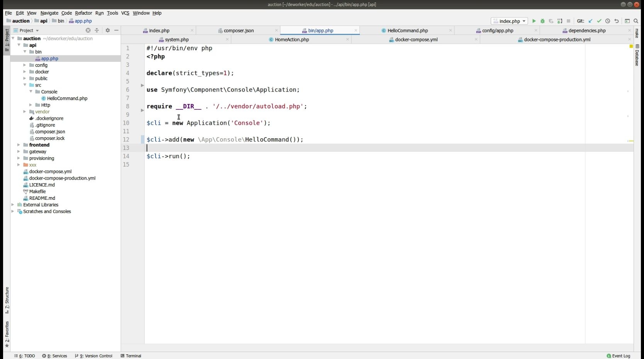The width and height of the screenshot is (644, 359).
Task: Select docker-compose-production.yml in project tree
Action: point(62,178)
